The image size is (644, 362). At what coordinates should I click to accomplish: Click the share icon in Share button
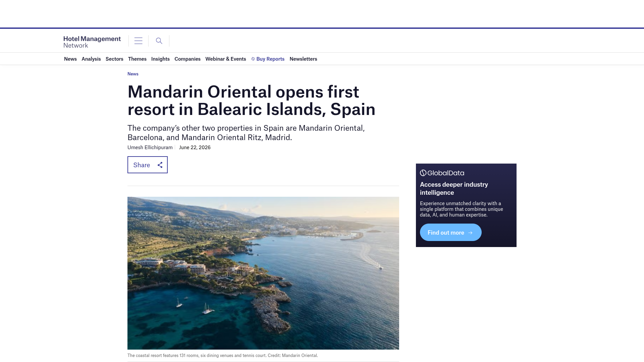click(x=160, y=165)
